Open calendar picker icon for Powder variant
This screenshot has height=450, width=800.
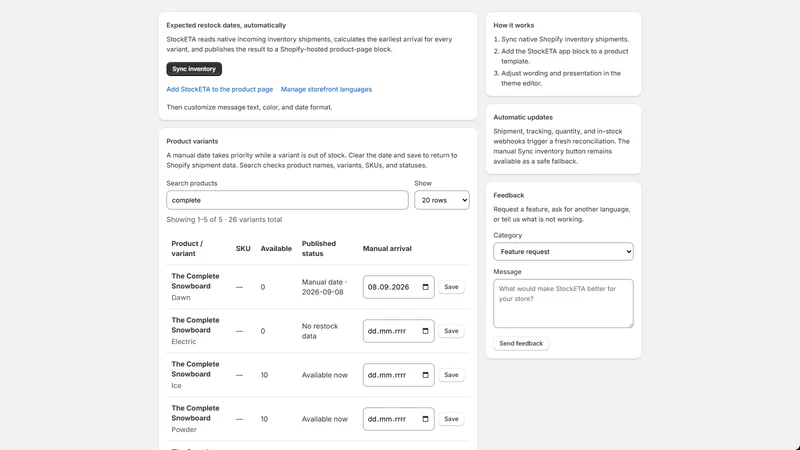[426, 419]
